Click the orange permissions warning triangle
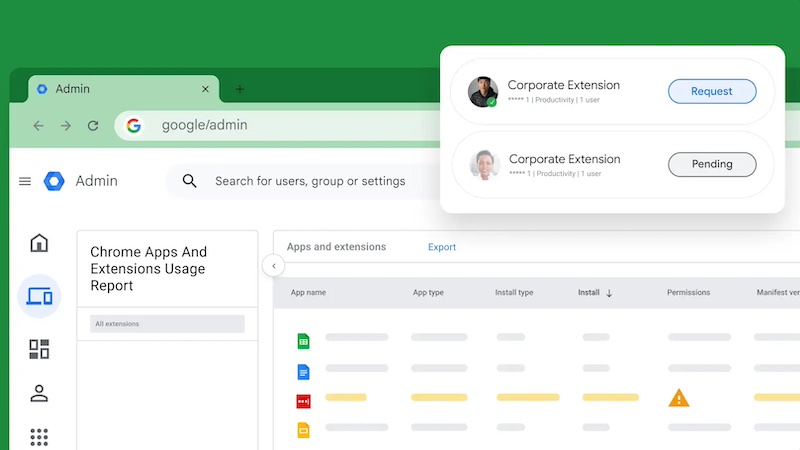Viewport: 800px width, 450px height. point(679,398)
